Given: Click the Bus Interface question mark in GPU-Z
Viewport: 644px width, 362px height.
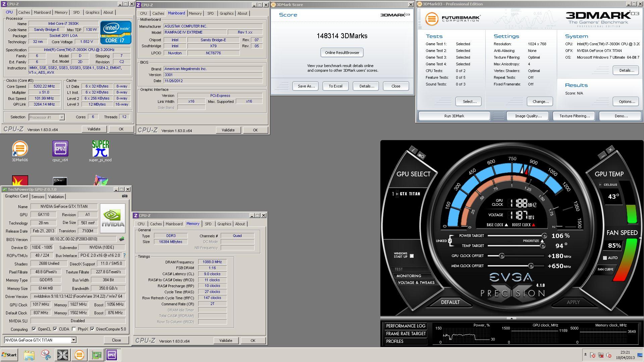Looking at the screenshot, I should point(124,255).
